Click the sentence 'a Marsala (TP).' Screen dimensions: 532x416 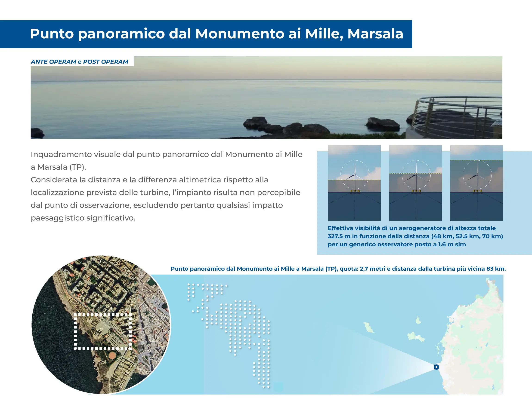pyautogui.click(x=59, y=167)
